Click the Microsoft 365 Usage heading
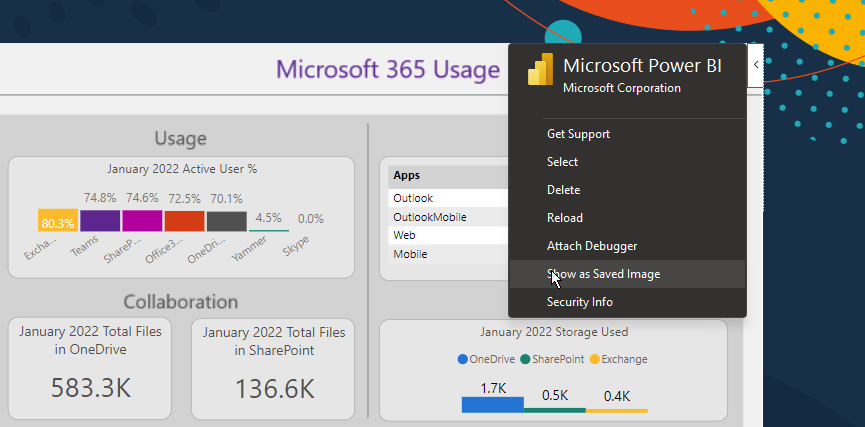This screenshot has width=865, height=427. pyautogui.click(x=388, y=70)
